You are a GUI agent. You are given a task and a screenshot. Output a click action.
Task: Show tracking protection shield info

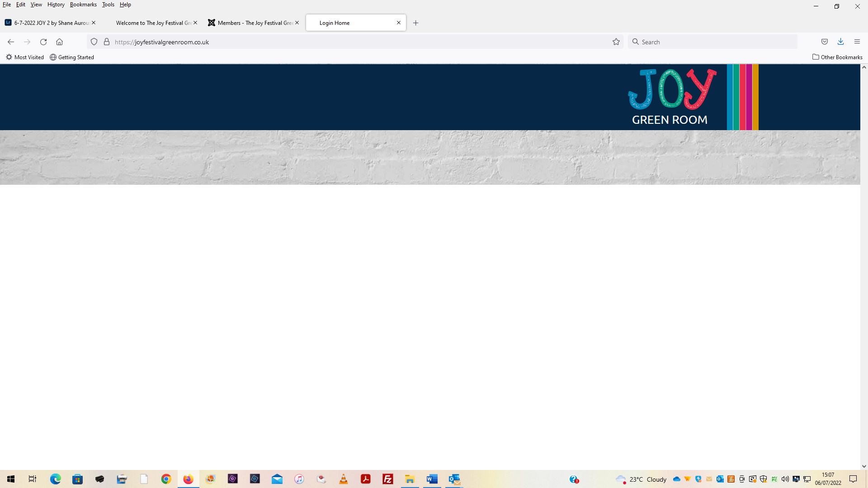(94, 42)
